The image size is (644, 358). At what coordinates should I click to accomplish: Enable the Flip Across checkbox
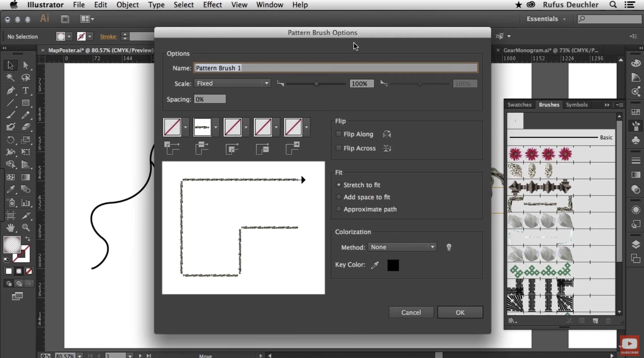click(338, 148)
